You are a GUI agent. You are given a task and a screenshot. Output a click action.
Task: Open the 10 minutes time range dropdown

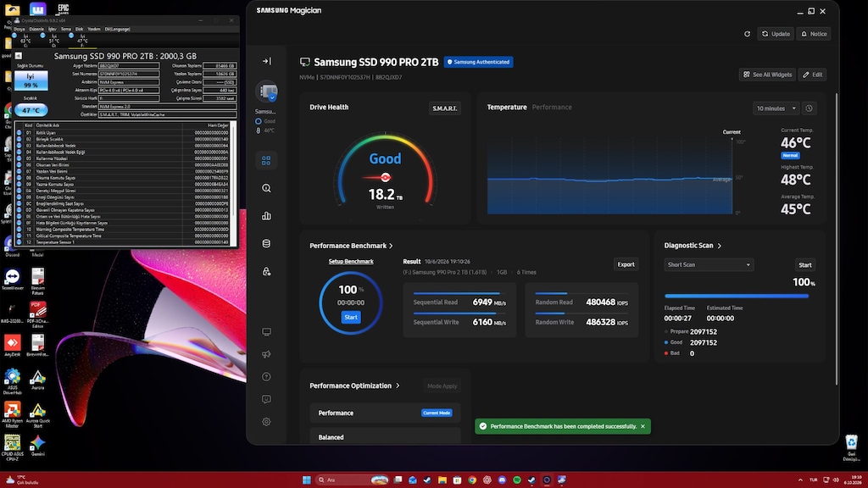(776, 108)
